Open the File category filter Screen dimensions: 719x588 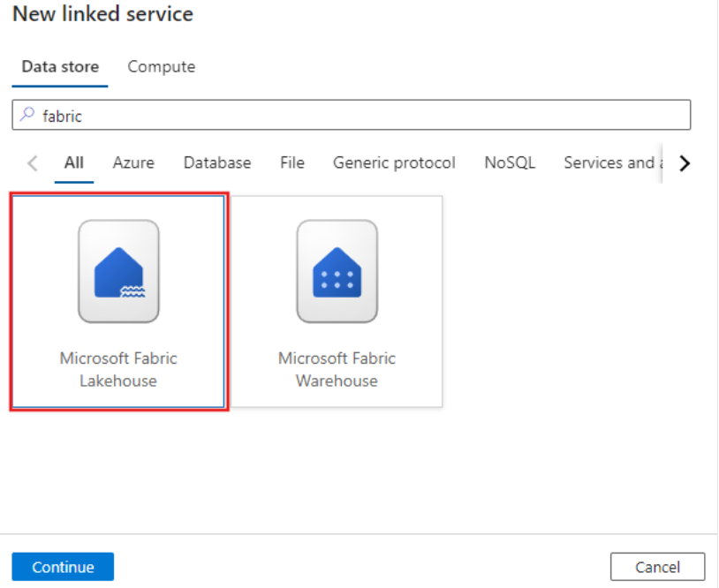click(x=291, y=162)
